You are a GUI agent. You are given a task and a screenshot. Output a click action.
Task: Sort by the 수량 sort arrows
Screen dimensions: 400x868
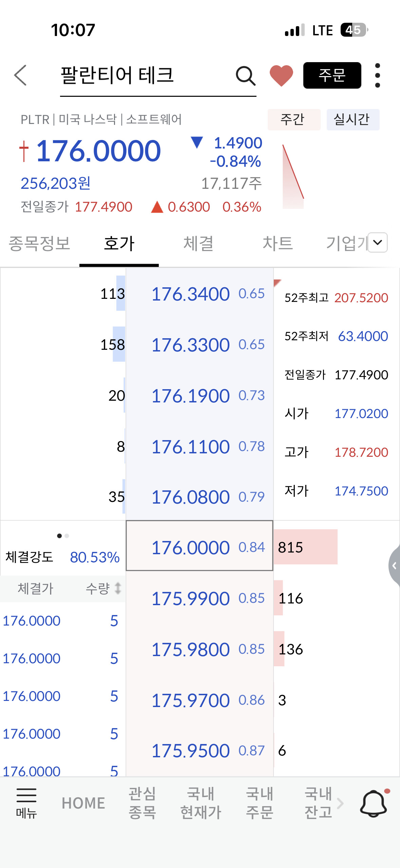tap(117, 588)
